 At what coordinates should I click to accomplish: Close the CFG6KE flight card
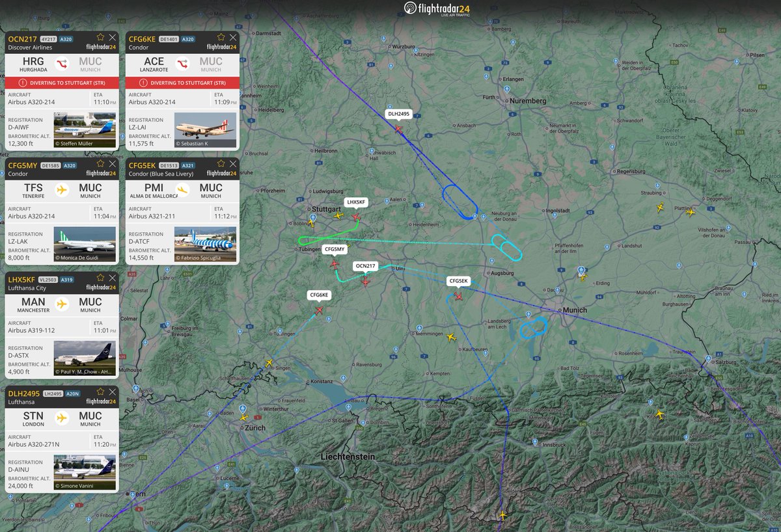click(233, 37)
